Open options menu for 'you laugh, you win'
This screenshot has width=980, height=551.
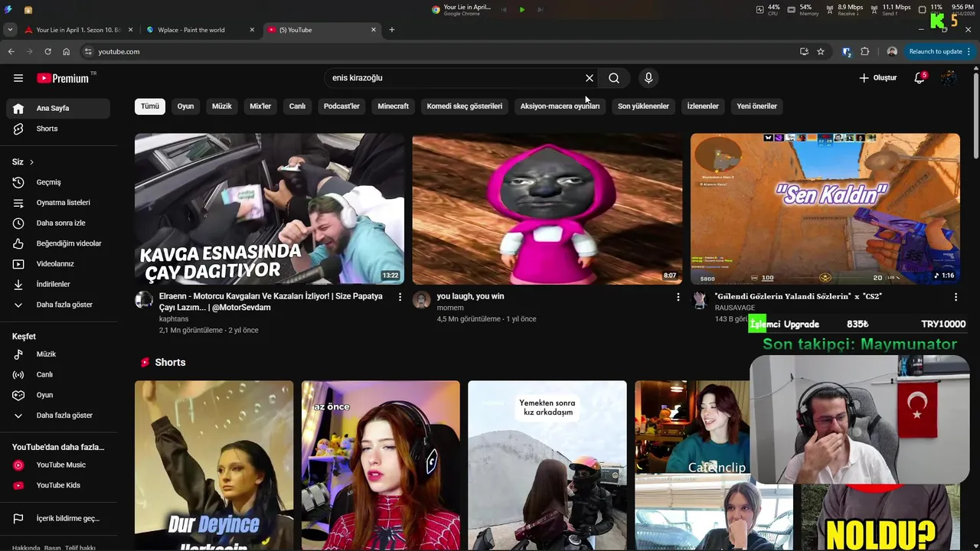[x=678, y=297]
